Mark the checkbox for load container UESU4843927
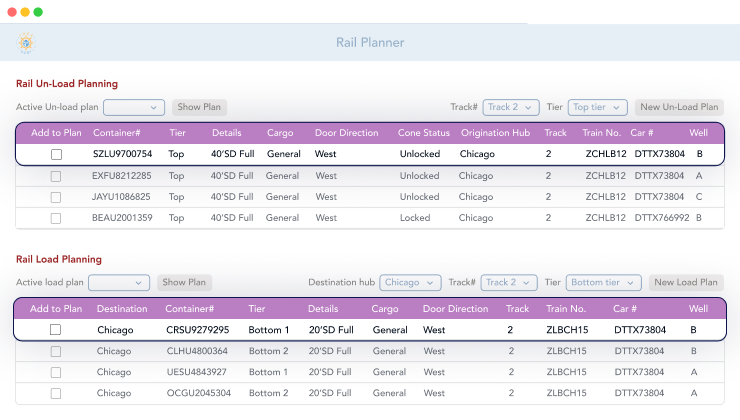The width and height of the screenshot is (740, 420). click(x=56, y=372)
